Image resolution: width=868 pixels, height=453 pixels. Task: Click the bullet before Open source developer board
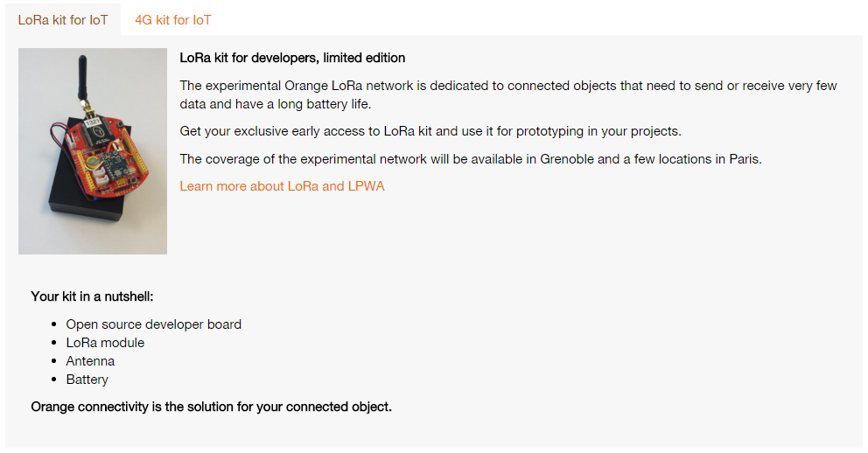(x=54, y=324)
